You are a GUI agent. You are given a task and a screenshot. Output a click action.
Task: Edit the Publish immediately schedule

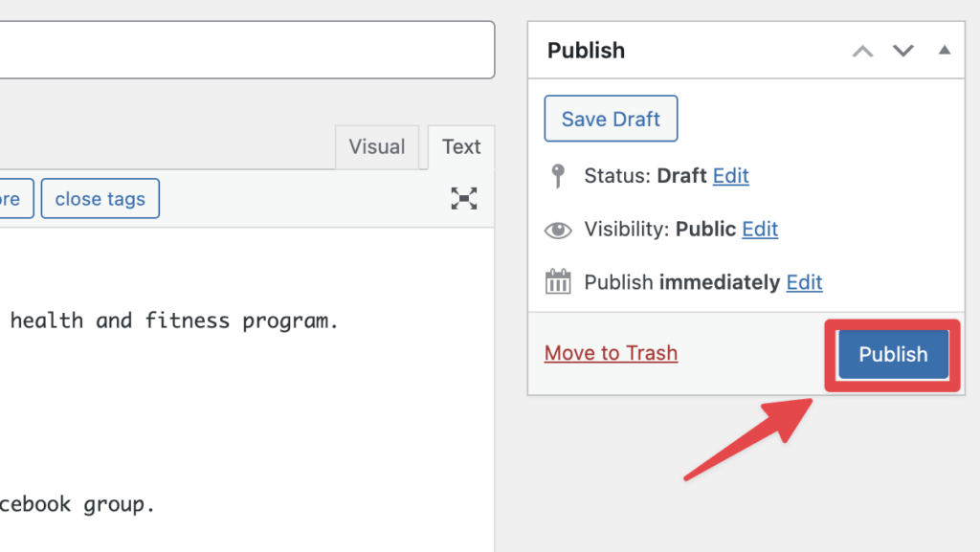804,282
